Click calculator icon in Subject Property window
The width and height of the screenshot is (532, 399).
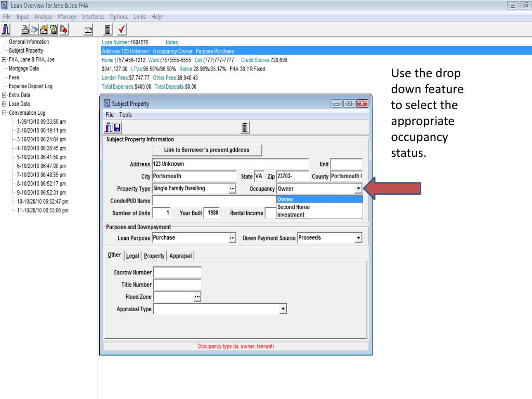point(245,127)
